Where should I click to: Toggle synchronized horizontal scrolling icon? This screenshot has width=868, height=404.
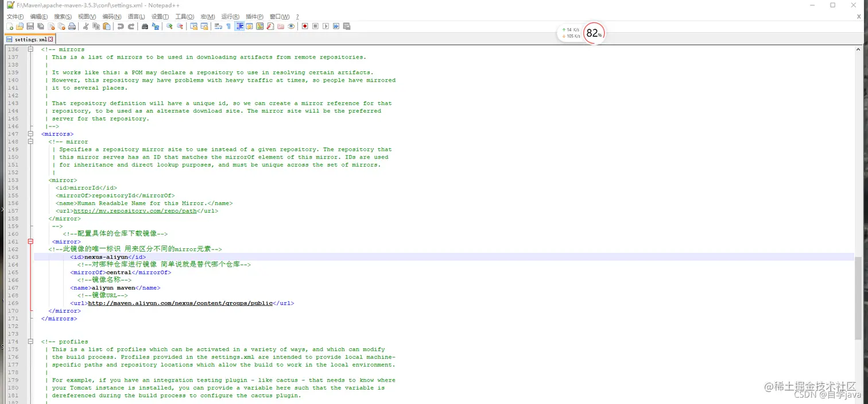204,26
